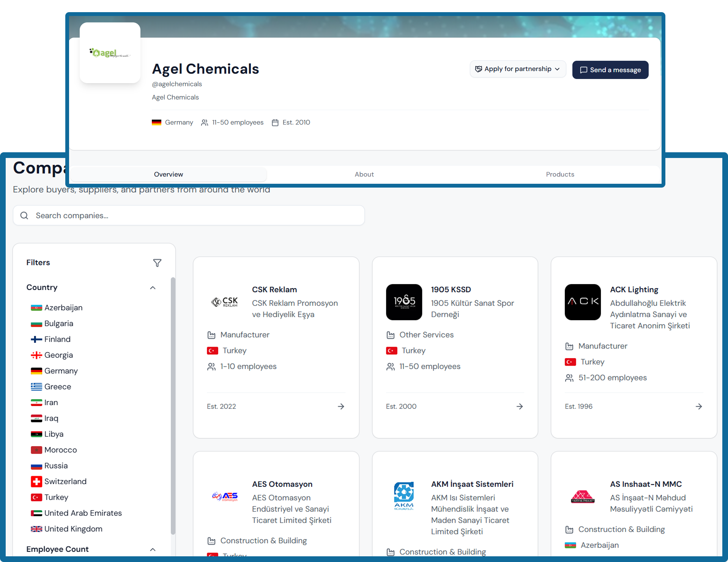Switch to the About tab

click(x=364, y=174)
